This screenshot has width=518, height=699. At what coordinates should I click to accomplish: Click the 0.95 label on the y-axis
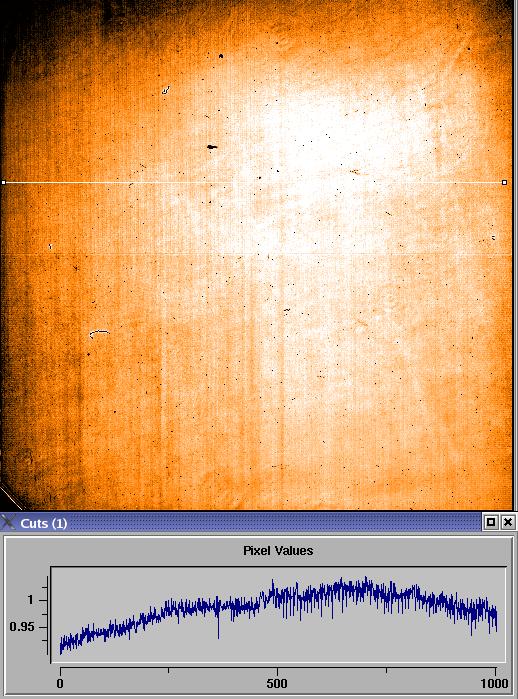pos(22,627)
